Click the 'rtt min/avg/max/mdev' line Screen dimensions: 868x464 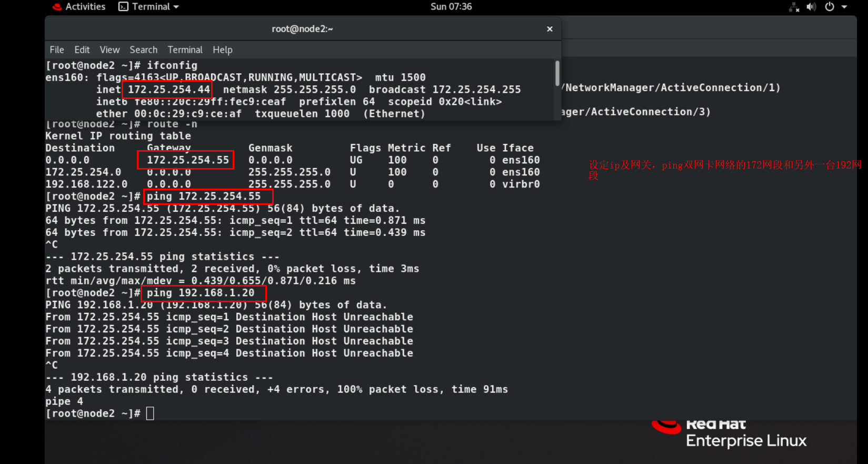[201, 281]
